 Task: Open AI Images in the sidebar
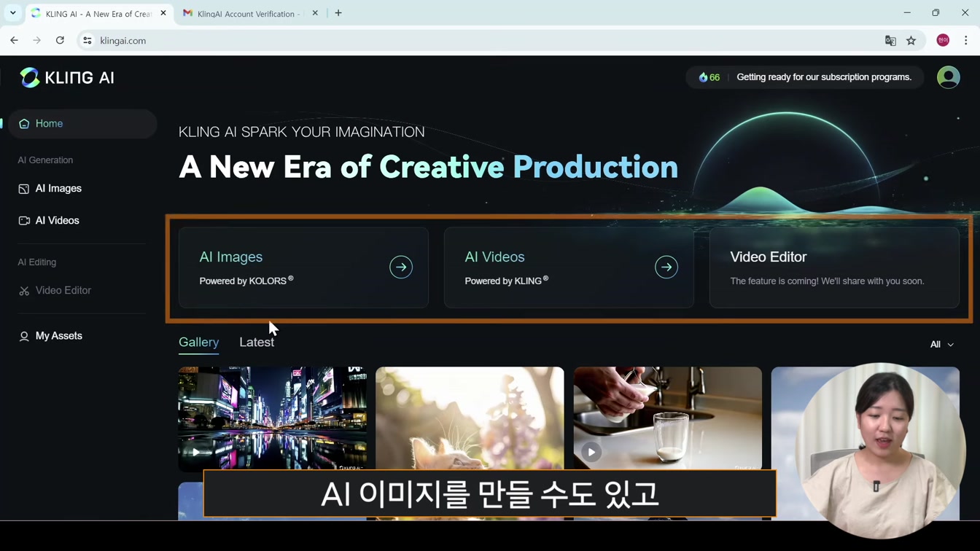(58, 189)
